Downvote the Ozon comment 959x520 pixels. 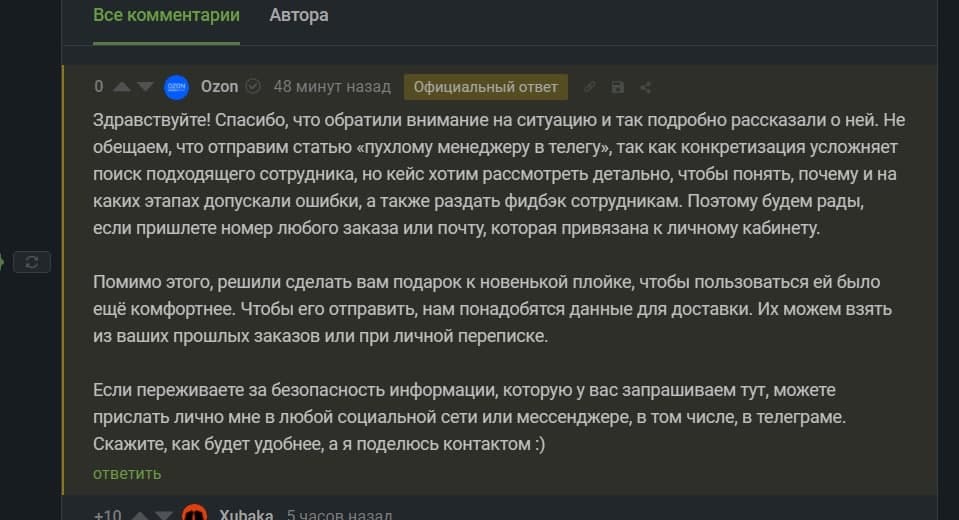click(x=145, y=87)
